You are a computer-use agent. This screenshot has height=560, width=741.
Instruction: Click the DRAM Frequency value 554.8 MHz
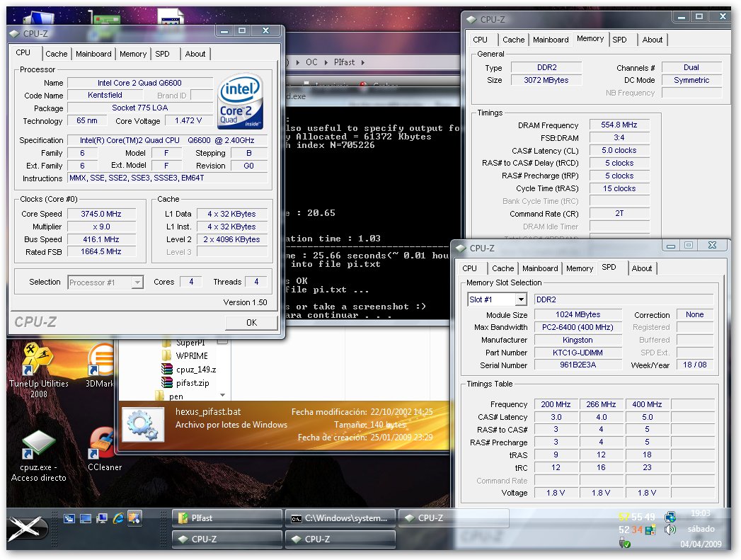point(619,125)
